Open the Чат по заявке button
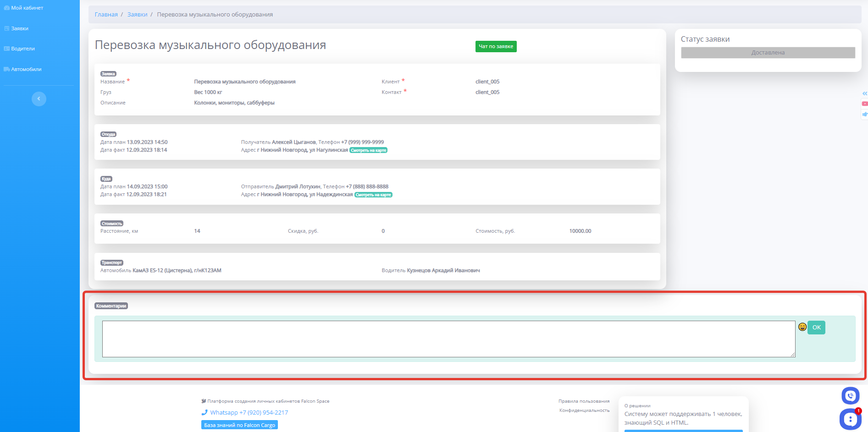868x432 pixels. click(x=496, y=46)
